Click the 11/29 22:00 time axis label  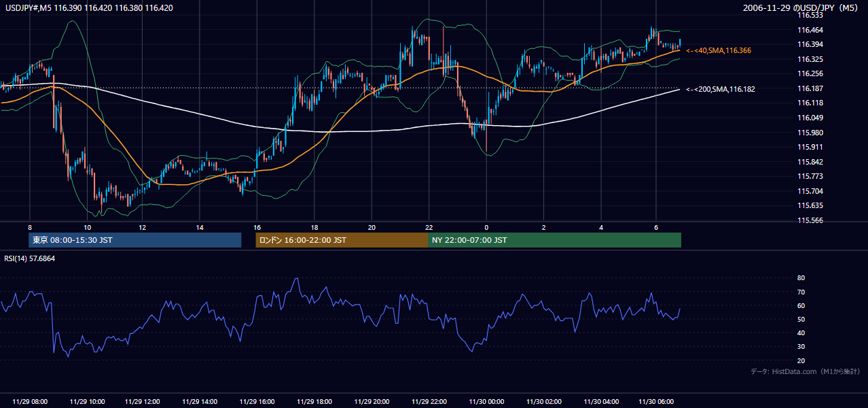(429, 402)
